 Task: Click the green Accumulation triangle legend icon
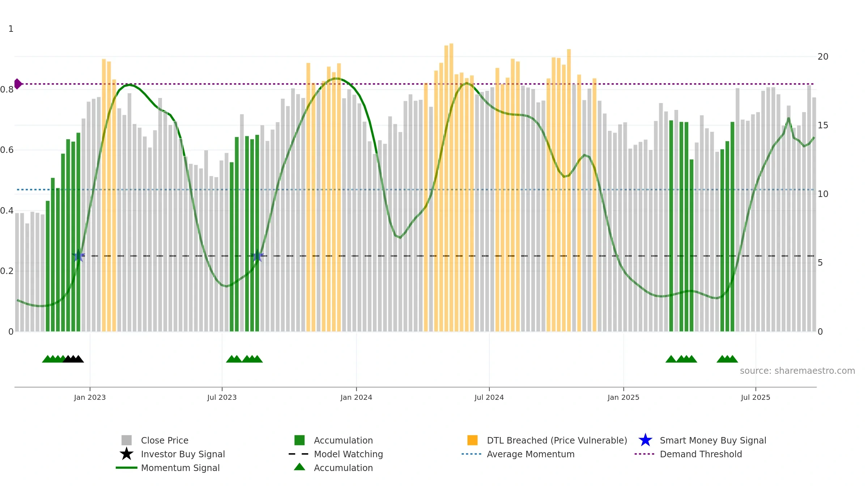click(299, 467)
